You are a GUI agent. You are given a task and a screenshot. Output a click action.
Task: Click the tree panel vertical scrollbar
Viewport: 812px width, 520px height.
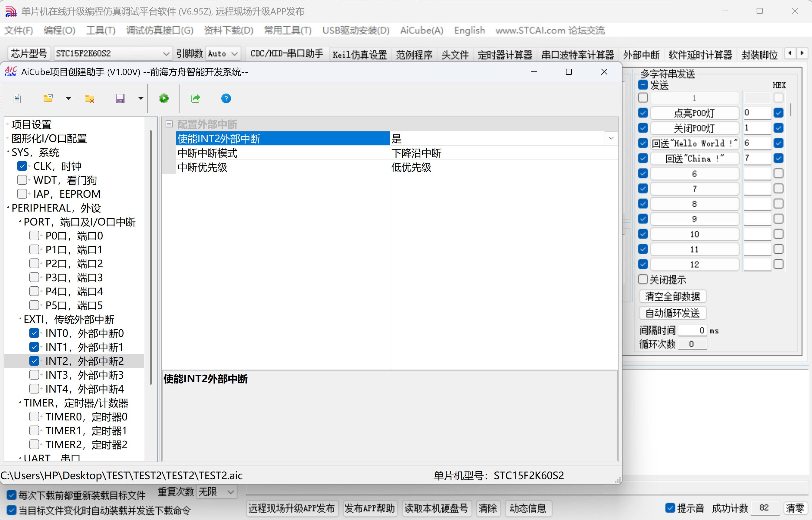coord(151,257)
